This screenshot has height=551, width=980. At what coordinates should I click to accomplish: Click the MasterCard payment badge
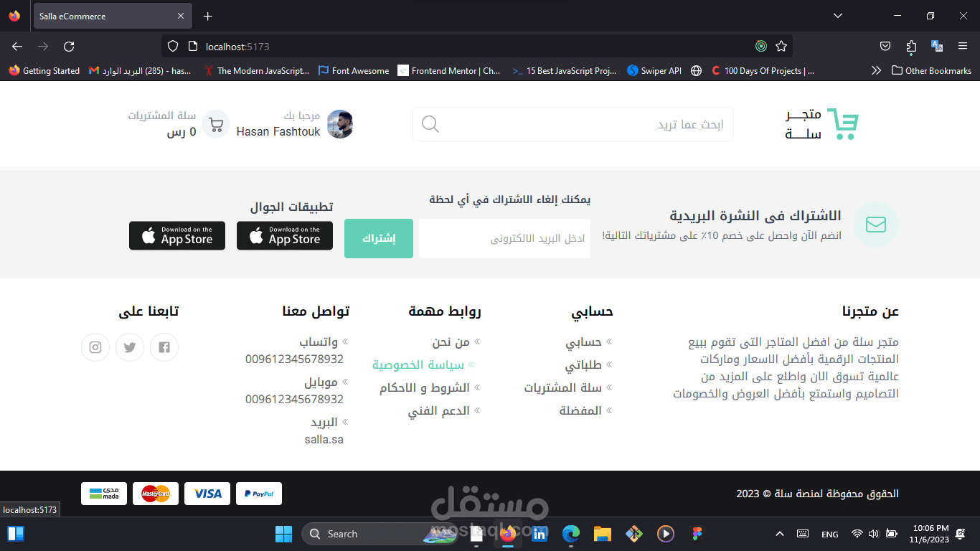156,494
